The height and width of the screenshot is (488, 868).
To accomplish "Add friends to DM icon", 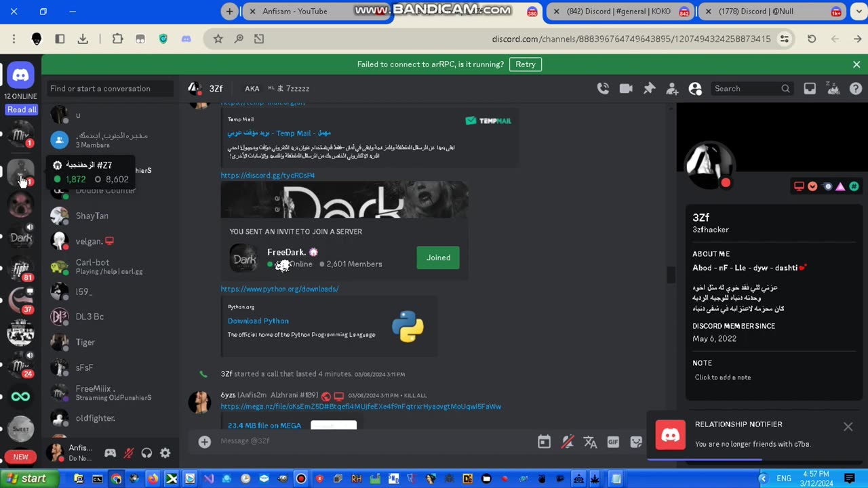I will (672, 88).
